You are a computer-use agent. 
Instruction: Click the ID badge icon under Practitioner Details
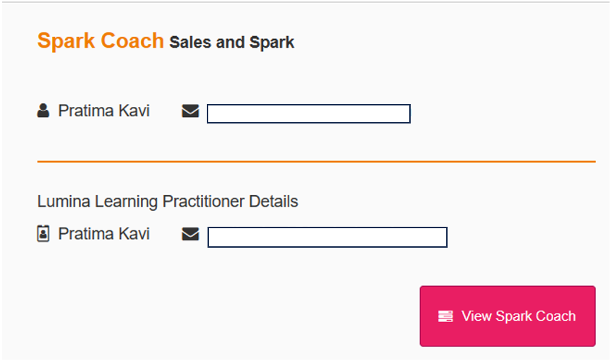(x=43, y=233)
